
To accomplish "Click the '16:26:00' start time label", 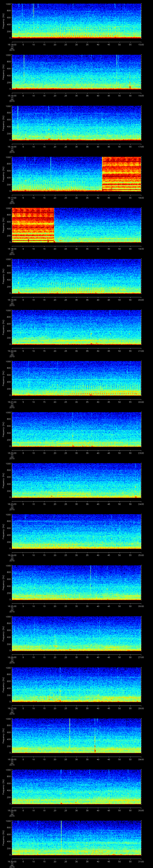I will pyautogui.click(x=12, y=657).
